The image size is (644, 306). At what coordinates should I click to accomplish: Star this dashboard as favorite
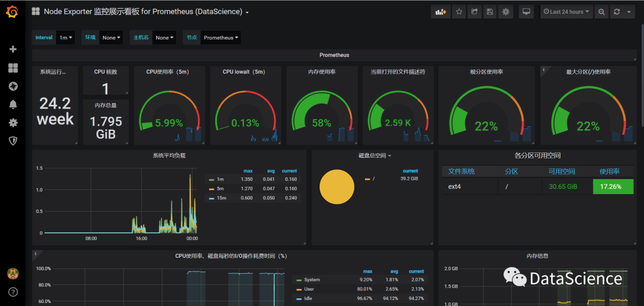click(459, 12)
